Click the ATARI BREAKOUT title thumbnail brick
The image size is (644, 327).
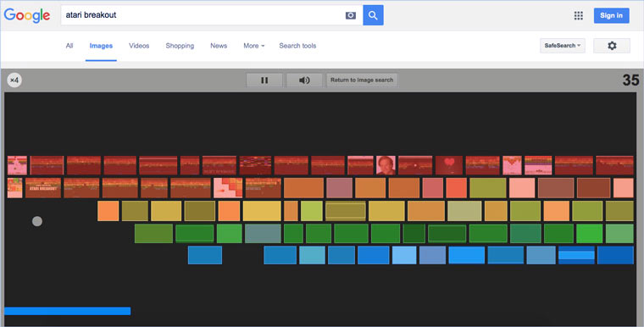[x=43, y=188]
